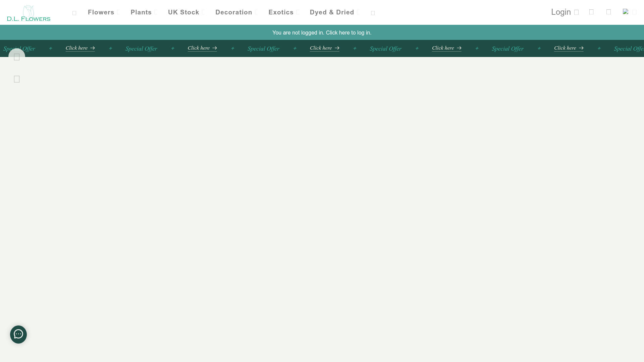This screenshot has width=644, height=362.
Task: Open the Flowers menu
Action: (x=101, y=12)
